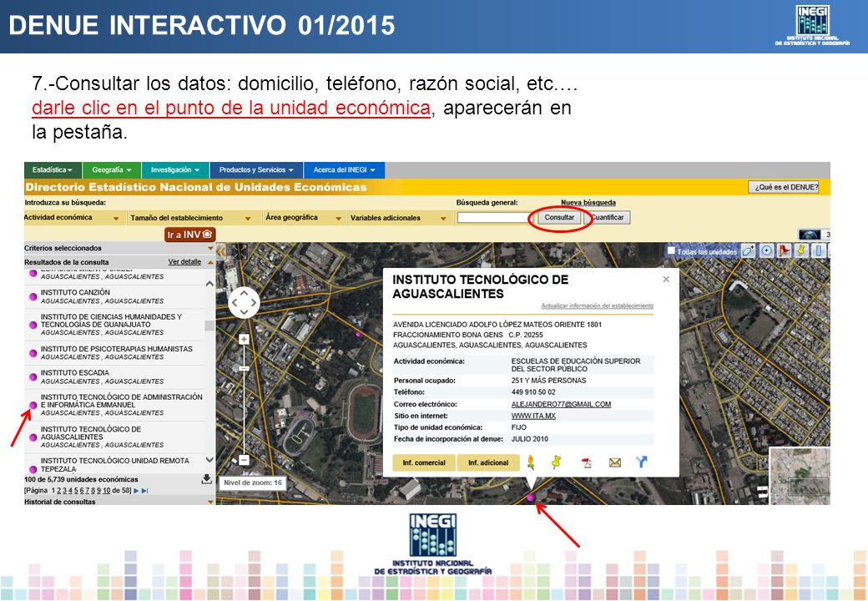Click purple dot beside INSTITUTO DE PSICOTERAPIAS HUMANISTAS
Viewport: 868px width, 601px height.
coord(33,353)
